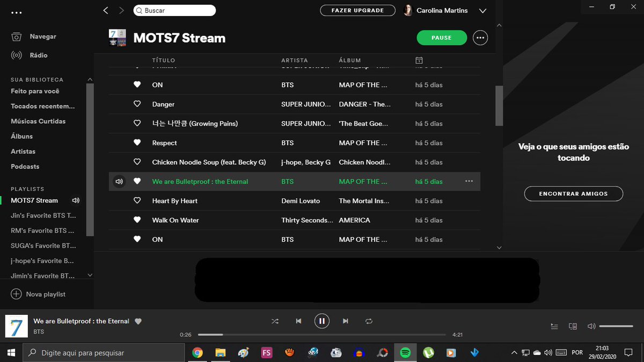Image resolution: width=644 pixels, height=362 pixels.
Task: Open playlist more options circle button
Action: [480, 38]
